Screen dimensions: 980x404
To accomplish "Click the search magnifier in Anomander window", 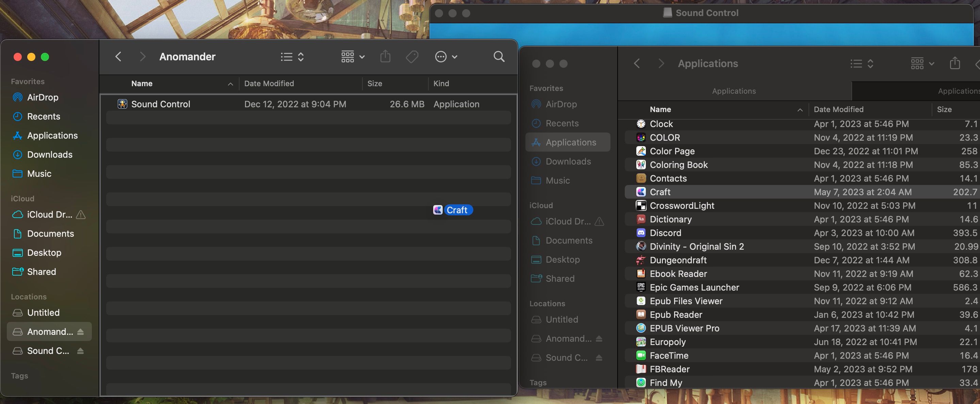I will 499,57.
